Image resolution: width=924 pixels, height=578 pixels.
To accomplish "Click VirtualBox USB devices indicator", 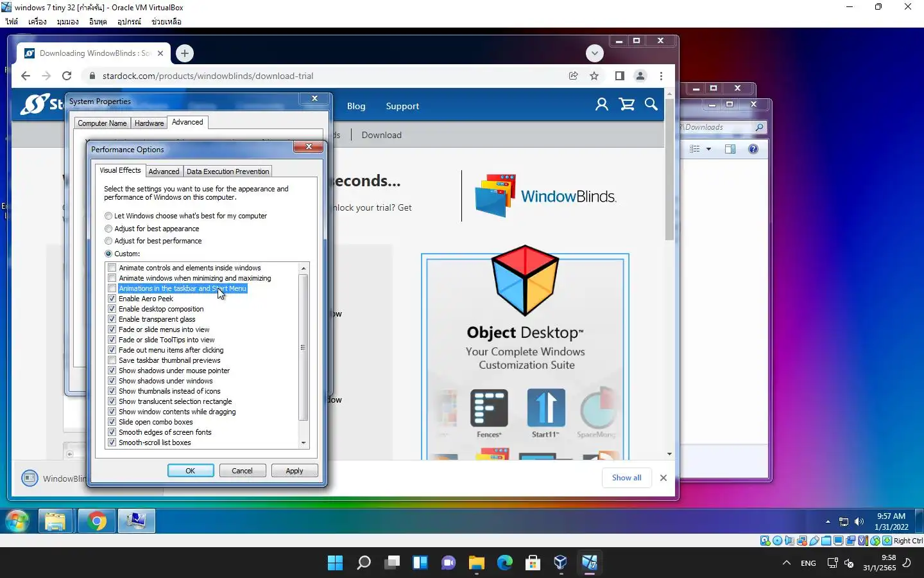I will point(814,541).
